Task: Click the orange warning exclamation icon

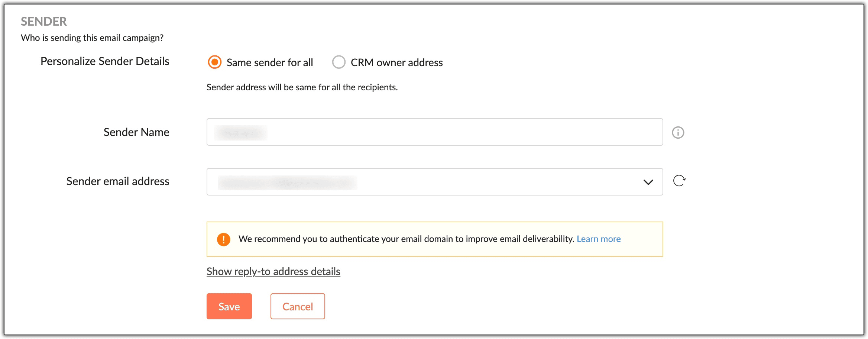Action: point(224,239)
